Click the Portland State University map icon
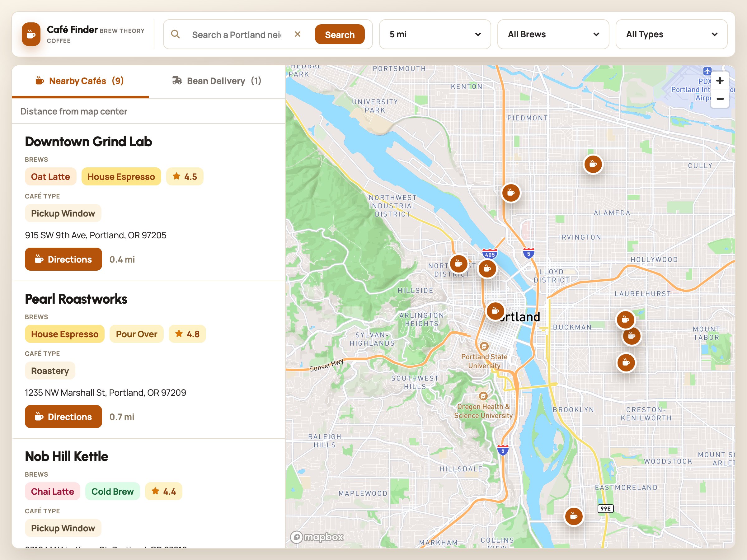747x560 pixels. click(484, 346)
